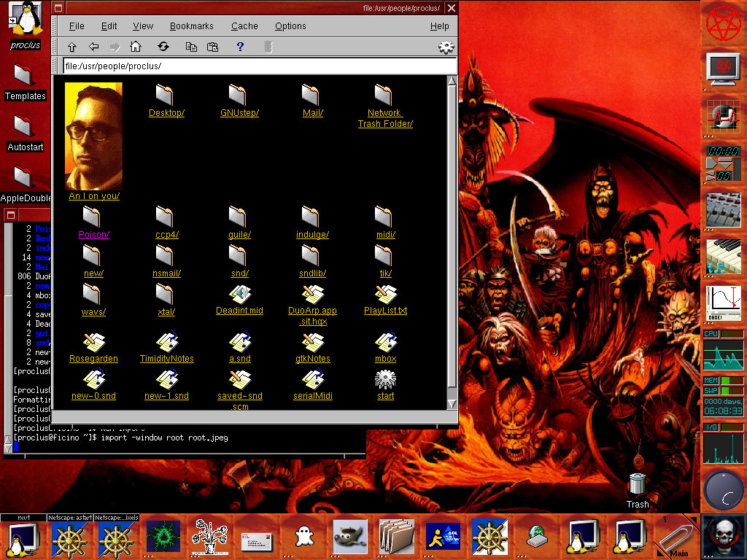Open the Bookmarks menu

[x=192, y=26]
